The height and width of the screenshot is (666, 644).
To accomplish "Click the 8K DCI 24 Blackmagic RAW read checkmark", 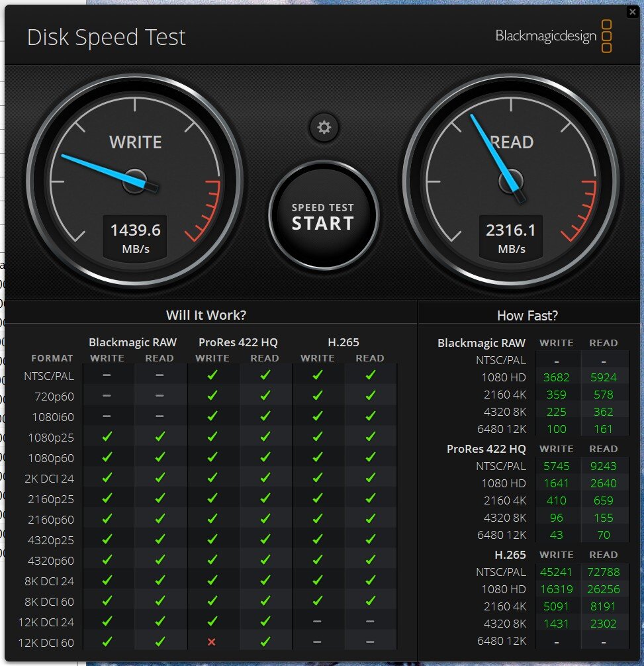I will coord(160,580).
